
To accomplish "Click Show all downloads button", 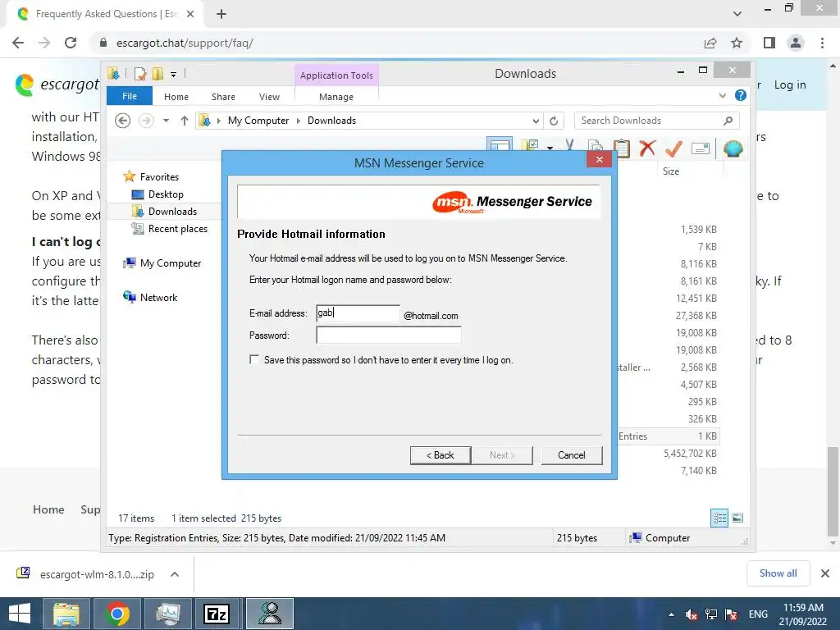I will tap(778, 573).
